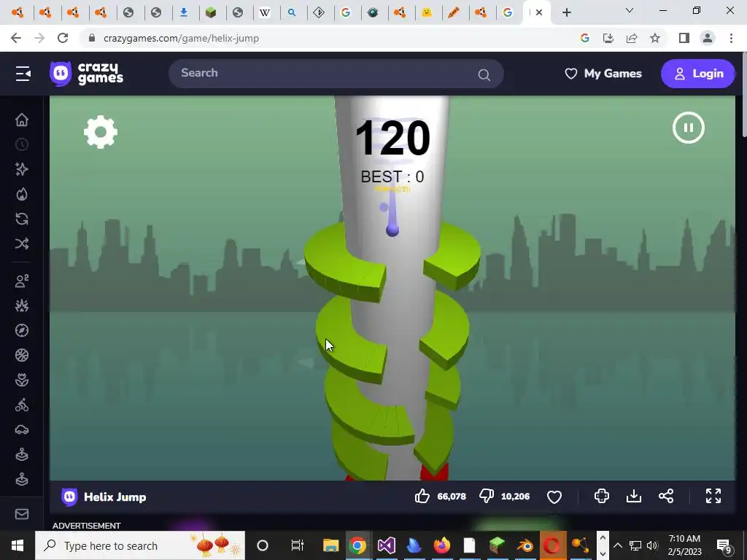Enter fullscreen game mode
The width and height of the screenshot is (747, 560).
713,496
